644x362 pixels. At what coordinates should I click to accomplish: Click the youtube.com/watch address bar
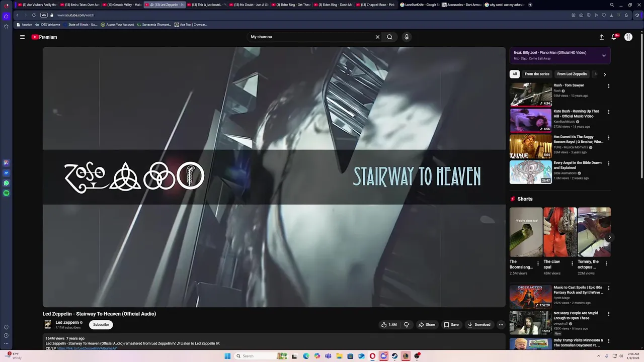pyautogui.click(x=75, y=15)
